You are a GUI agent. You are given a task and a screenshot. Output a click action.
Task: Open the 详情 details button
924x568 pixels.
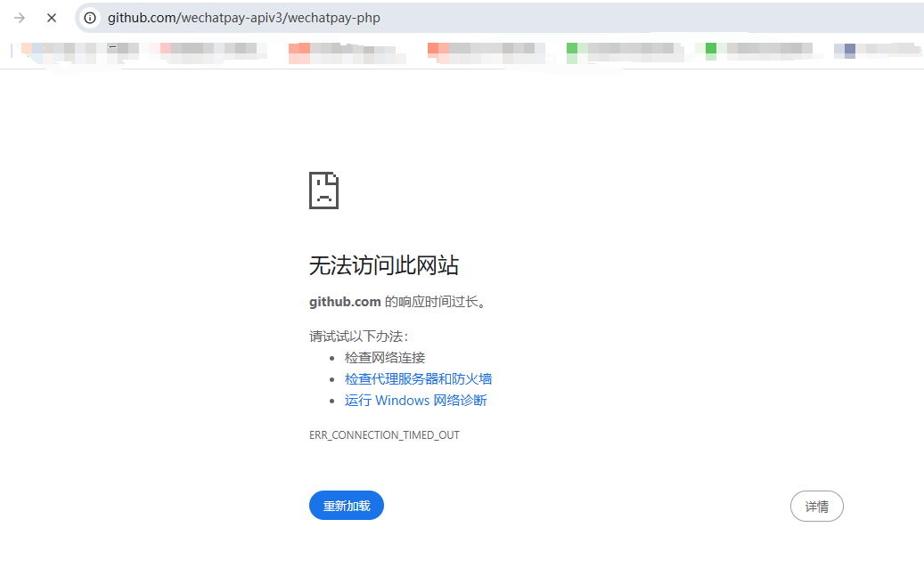pyautogui.click(x=817, y=507)
